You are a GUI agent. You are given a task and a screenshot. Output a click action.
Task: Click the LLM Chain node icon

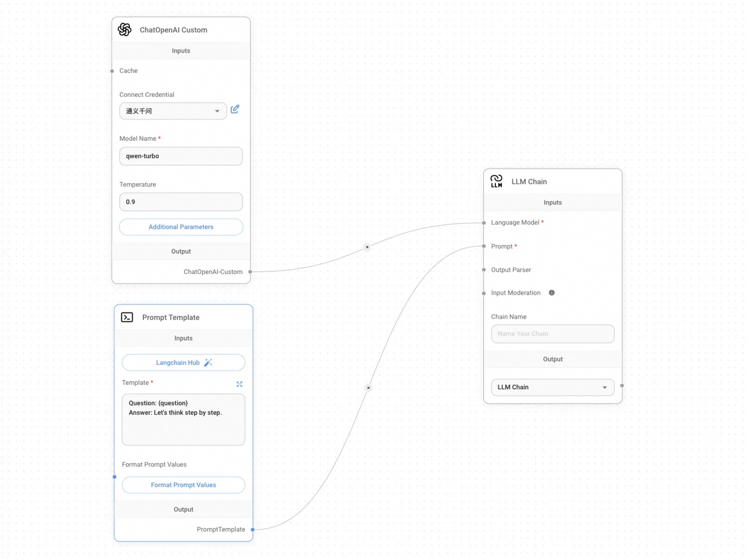point(496,181)
